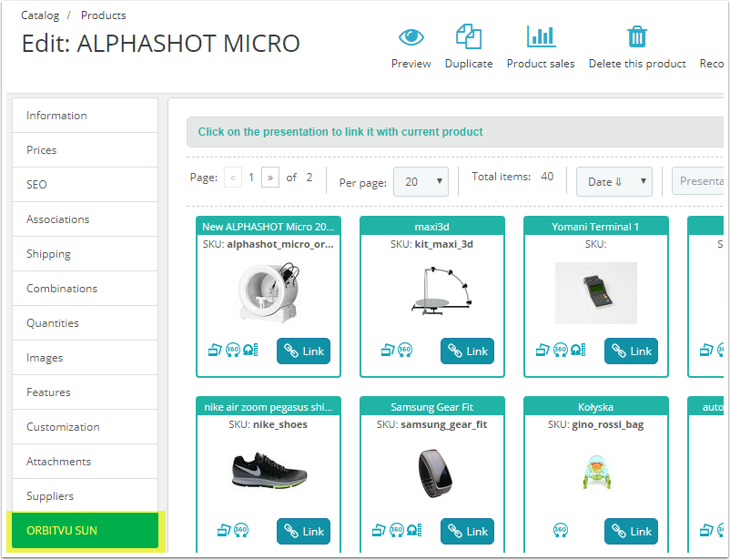The height and width of the screenshot is (560, 730).
Task: Link the maxi3d presentation
Action: (x=468, y=351)
